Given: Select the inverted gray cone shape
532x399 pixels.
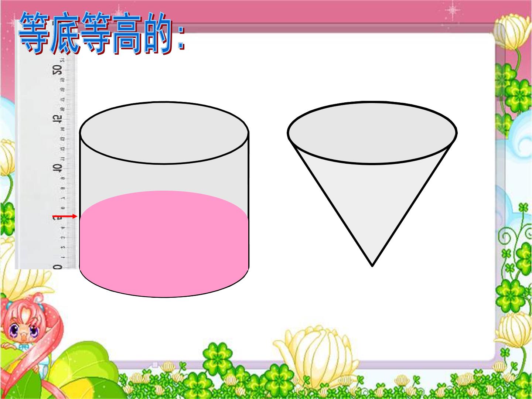Looking at the screenshot, I should pyautogui.click(x=372, y=184).
